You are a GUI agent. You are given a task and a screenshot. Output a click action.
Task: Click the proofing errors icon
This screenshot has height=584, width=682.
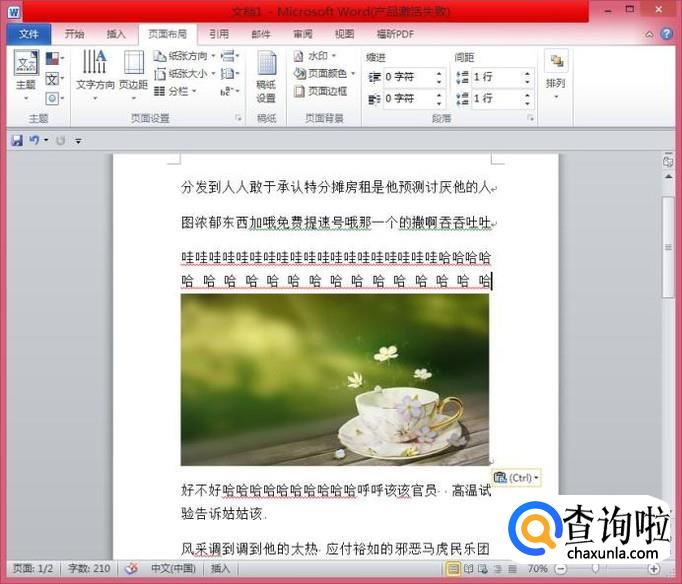131,568
